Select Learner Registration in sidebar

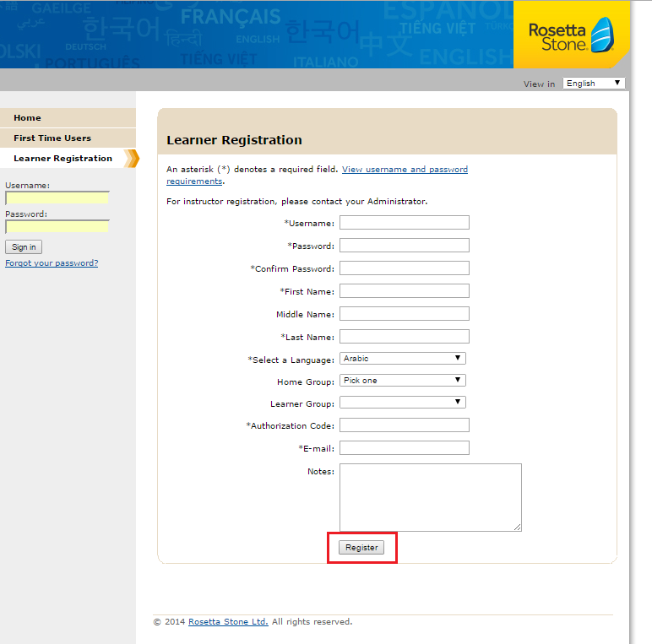point(62,159)
